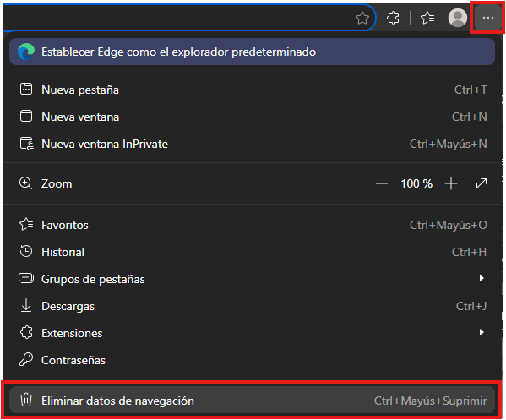The width and height of the screenshot is (506, 420).
Task: Click the three-dots Settings and more button
Action: pos(487,18)
